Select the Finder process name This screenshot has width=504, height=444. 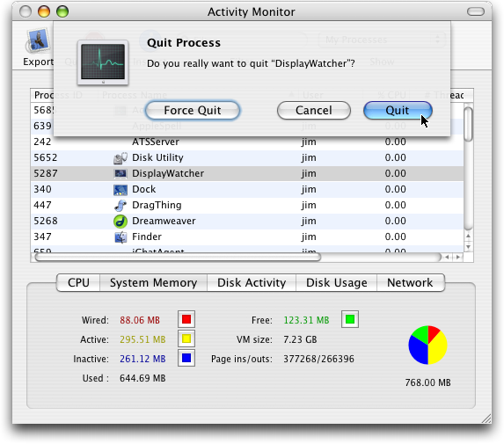pyautogui.click(x=147, y=237)
